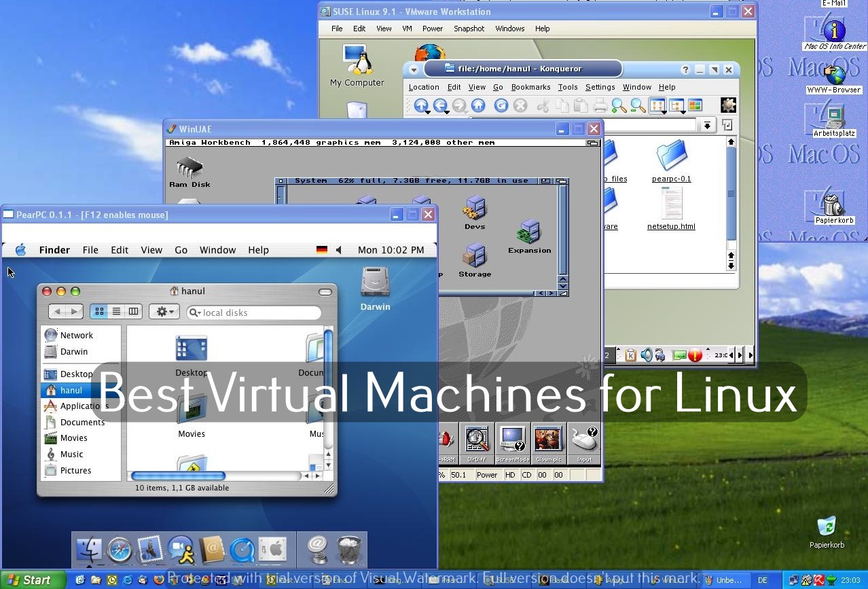Open the Storage drawer in Amiga Workbench
Screen dimensions: 868x589
475,260
